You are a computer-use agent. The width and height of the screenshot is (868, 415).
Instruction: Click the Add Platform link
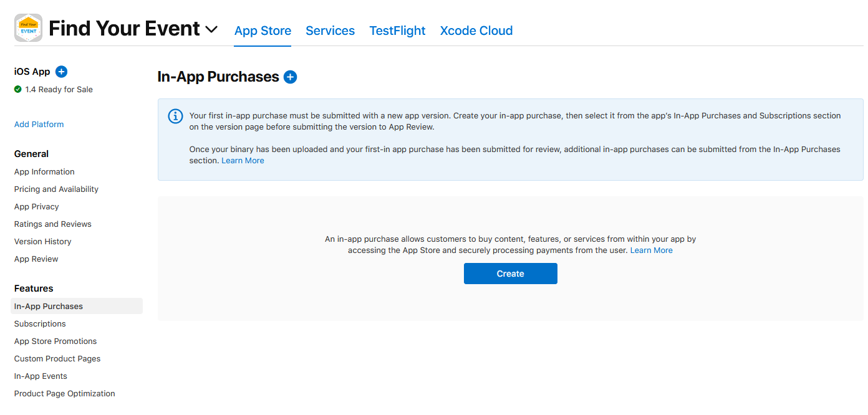(39, 125)
